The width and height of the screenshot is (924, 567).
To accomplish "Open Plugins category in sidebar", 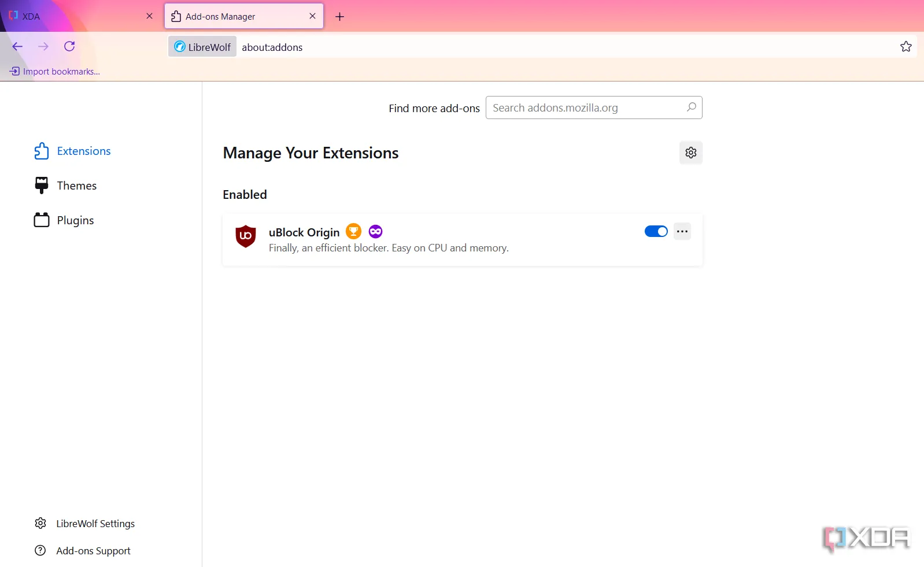I will [x=64, y=220].
